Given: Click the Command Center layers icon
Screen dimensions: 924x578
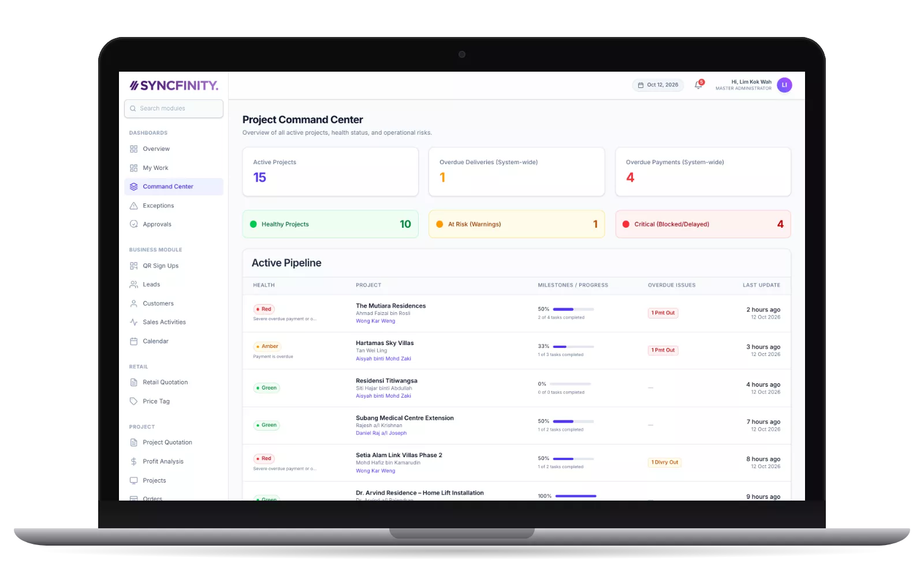Looking at the screenshot, I should [x=133, y=187].
